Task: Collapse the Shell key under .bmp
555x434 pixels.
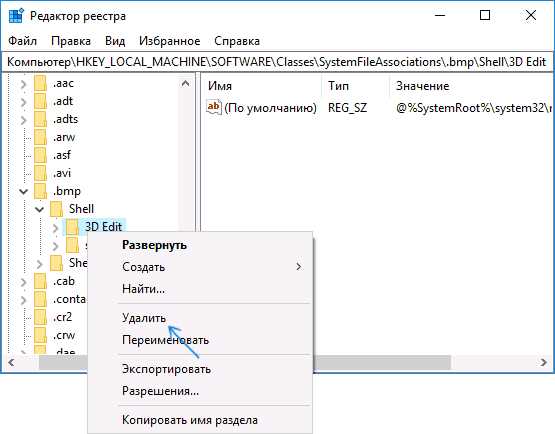Action: click(39, 210)
